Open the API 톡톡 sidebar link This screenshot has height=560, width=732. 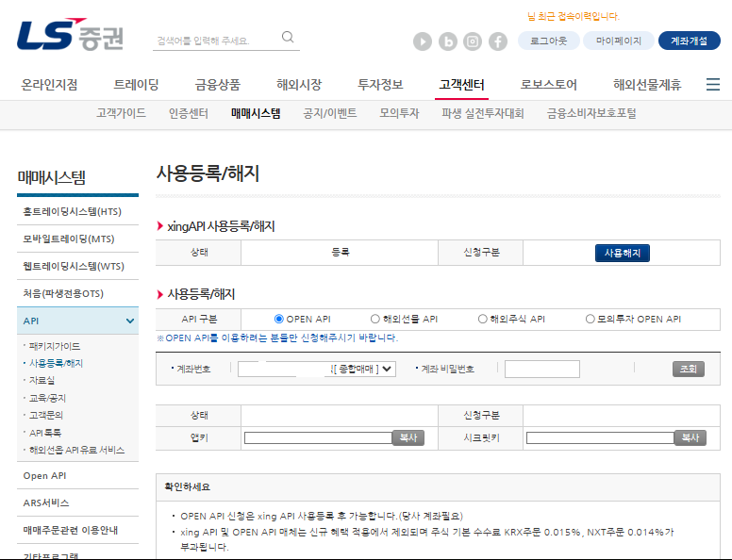[45, 433]
